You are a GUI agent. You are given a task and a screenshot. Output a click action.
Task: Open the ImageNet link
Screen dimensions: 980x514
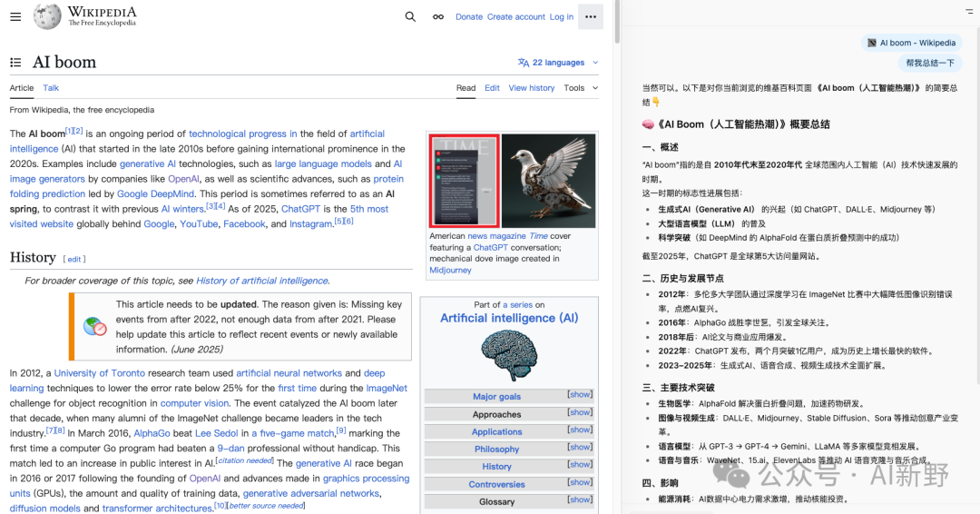[x=387, y=389]
